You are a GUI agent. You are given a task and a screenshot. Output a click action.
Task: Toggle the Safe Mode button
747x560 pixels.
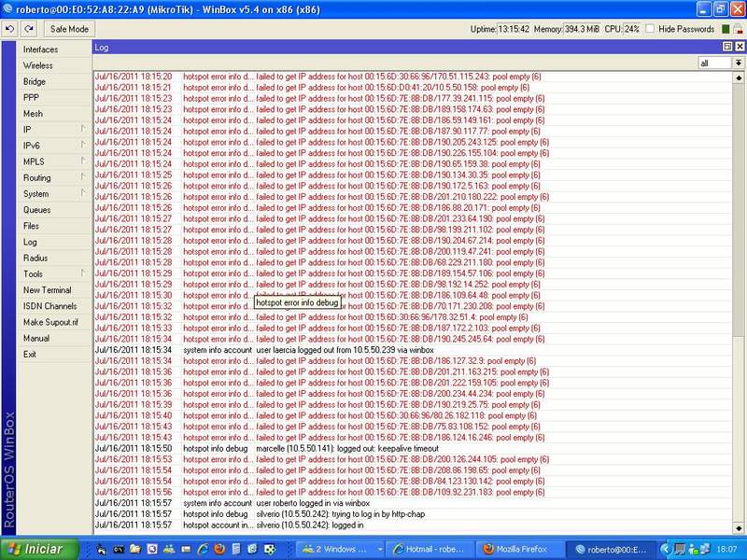tap(69, 29)
